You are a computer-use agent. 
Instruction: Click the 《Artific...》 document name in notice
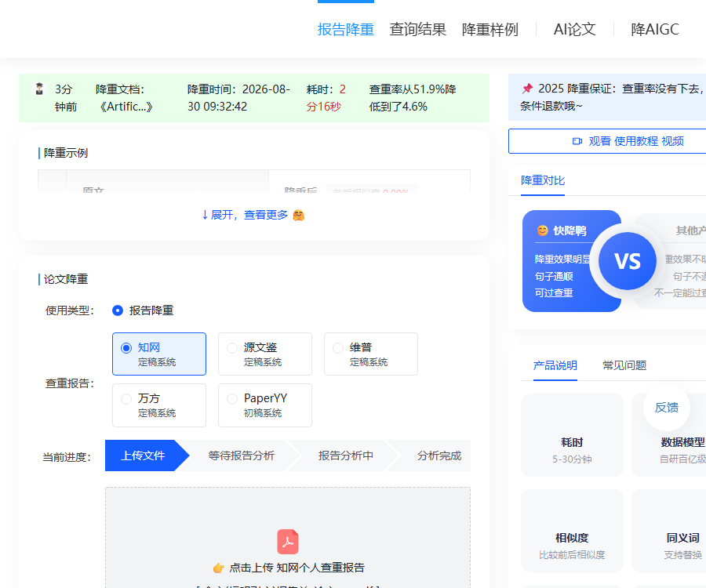[x=126, y=107]
